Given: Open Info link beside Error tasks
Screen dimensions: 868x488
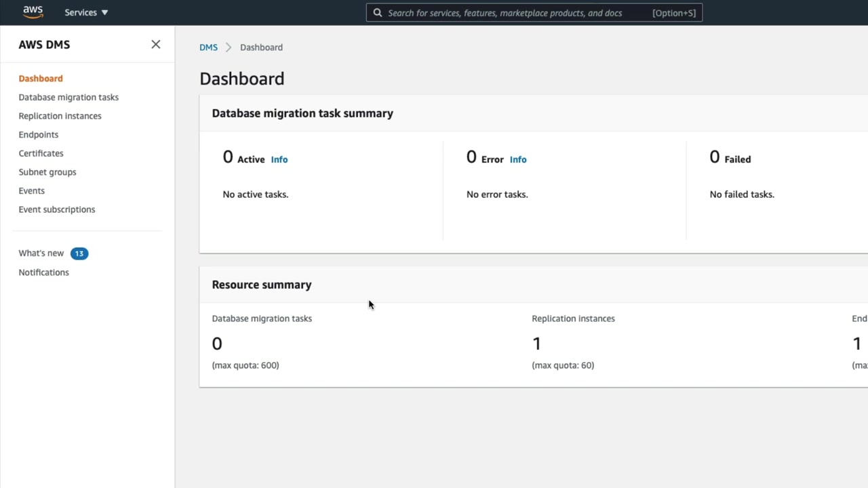Looking at the screenshot, I should click(518, 160).
